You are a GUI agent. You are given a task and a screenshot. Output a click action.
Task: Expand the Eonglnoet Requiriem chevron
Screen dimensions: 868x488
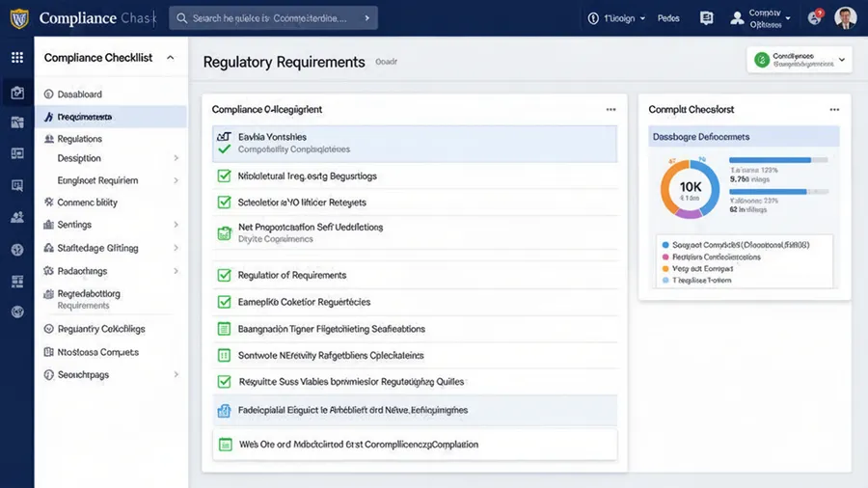176,180
